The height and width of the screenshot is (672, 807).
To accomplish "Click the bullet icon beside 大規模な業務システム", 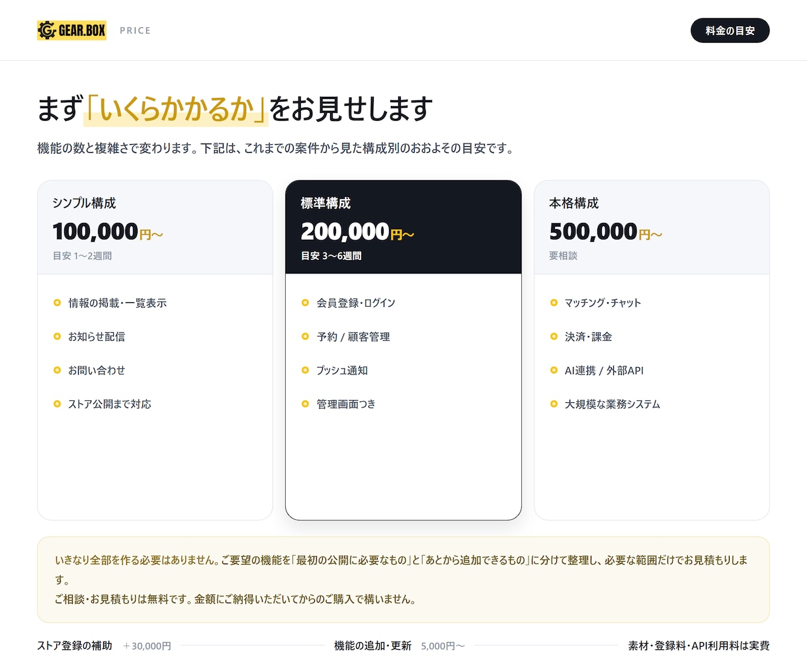I will click(x=554, y=404).
